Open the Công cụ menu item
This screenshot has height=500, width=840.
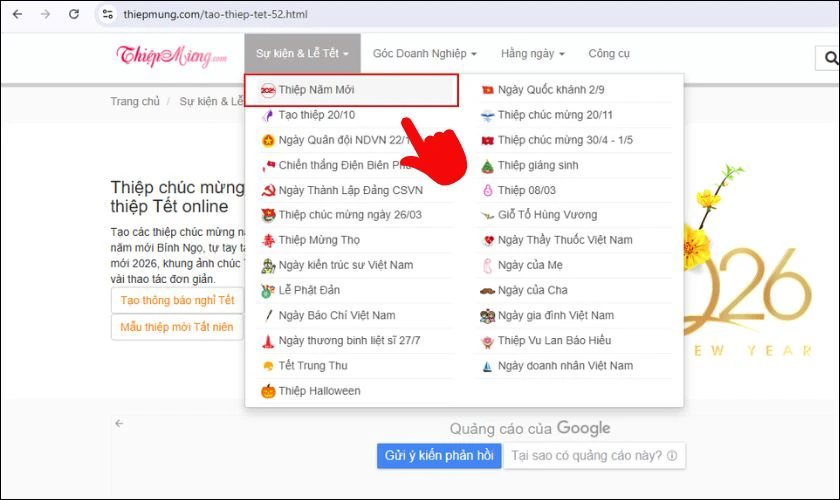pos(609,54)
